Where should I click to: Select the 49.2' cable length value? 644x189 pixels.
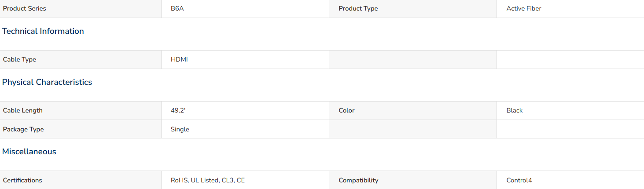(x=178, y=110)
